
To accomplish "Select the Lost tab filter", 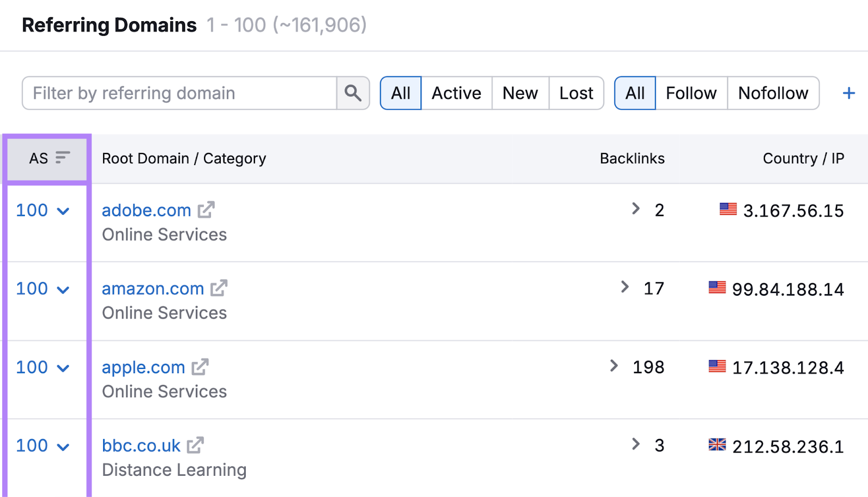I will click(576, 93).
